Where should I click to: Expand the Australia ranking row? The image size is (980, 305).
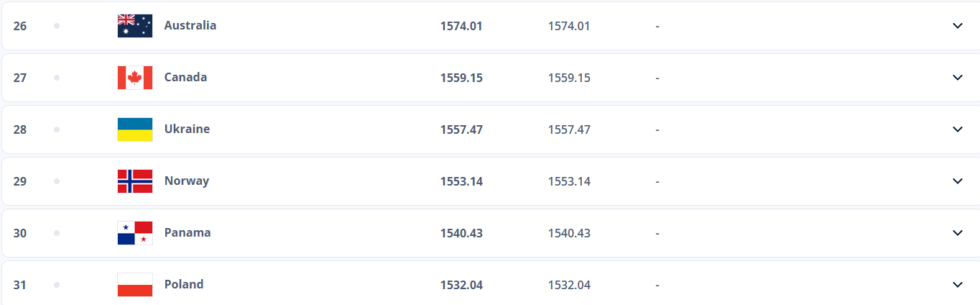(957, 26)
